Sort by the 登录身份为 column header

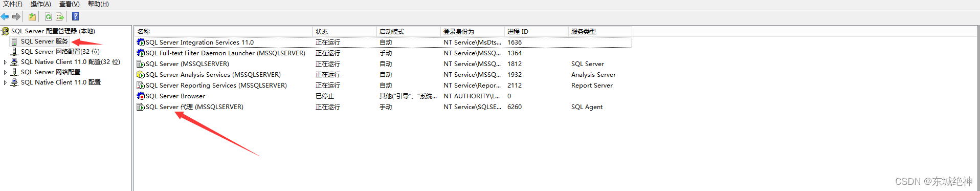click(472, 32)
